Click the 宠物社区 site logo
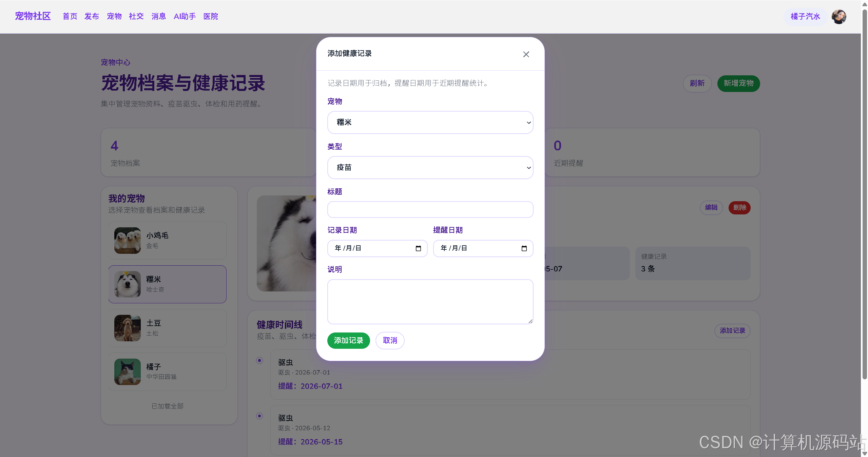Screen dimensions: 868x457 33,16
